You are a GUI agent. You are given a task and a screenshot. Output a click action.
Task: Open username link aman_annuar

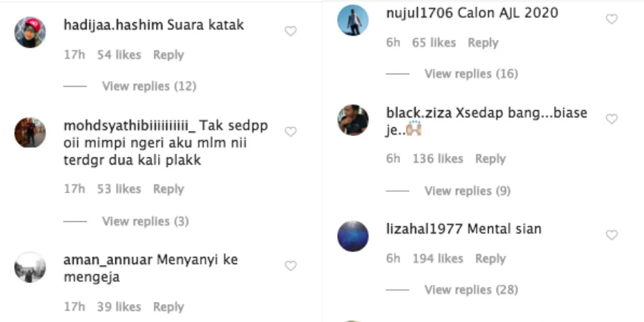[108, 260]
